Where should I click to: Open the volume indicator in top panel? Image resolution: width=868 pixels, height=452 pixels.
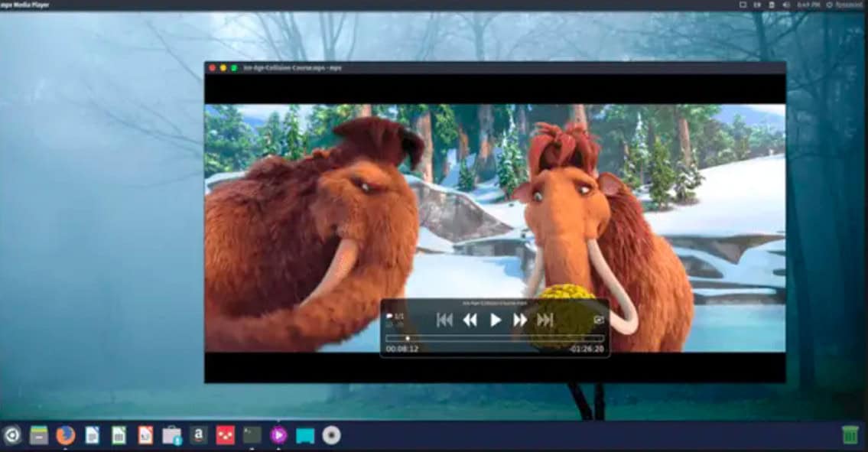(786, 5)
